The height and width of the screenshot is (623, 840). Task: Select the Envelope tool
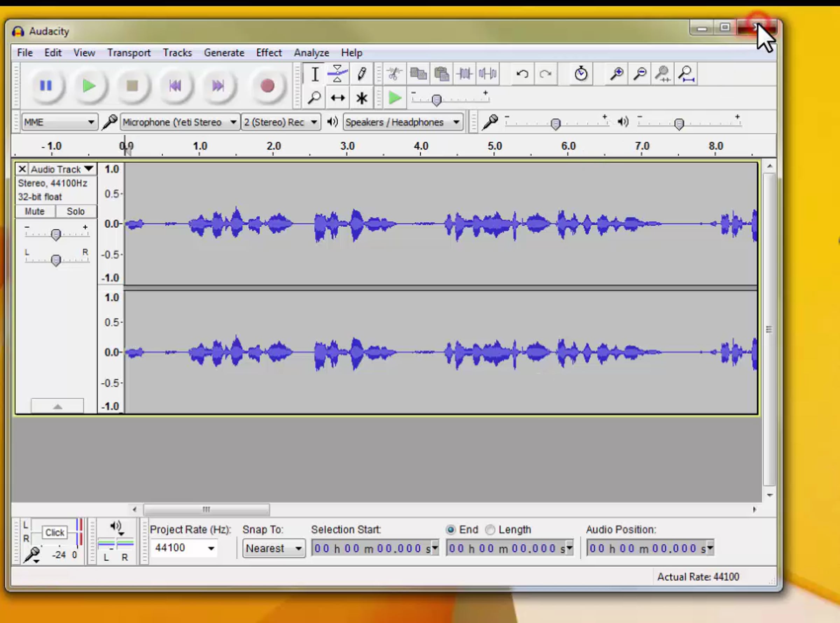tap(337, 73)
